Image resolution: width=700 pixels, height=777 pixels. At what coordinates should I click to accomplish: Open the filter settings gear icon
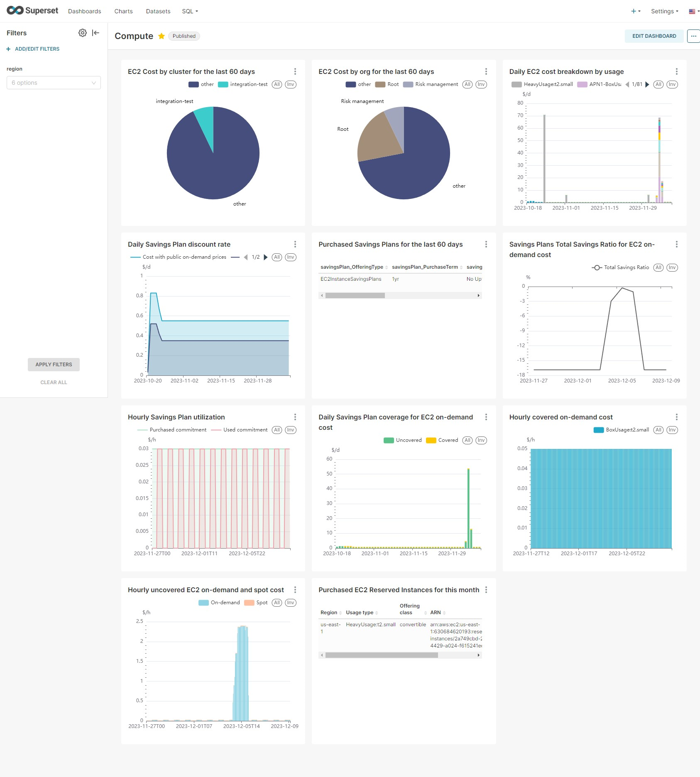(x=83, y=33)
